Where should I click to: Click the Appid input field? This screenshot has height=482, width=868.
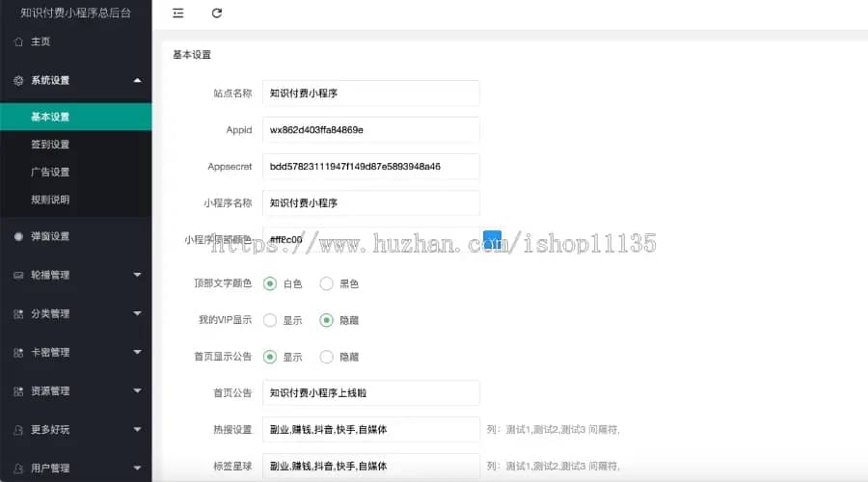(x=371, y=130)
